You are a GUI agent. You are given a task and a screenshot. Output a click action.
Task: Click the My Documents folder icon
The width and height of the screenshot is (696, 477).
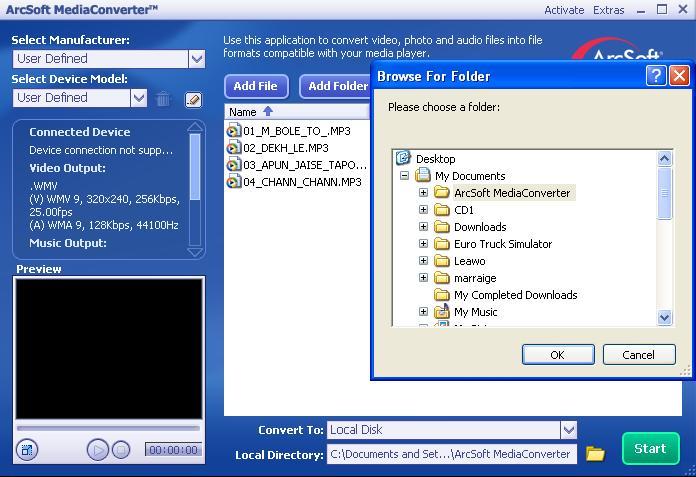pos(423,175)
